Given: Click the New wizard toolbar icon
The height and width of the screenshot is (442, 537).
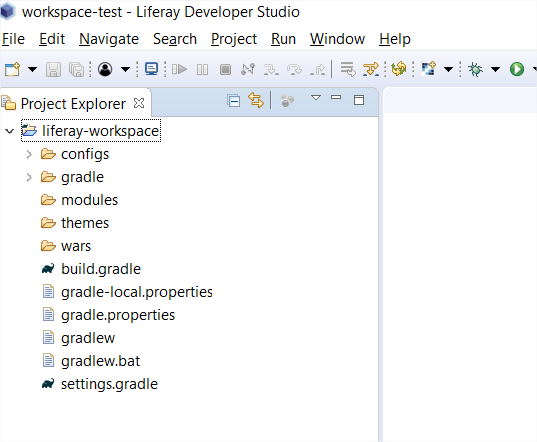Looking at the screenshot, I should click(12, 70).
